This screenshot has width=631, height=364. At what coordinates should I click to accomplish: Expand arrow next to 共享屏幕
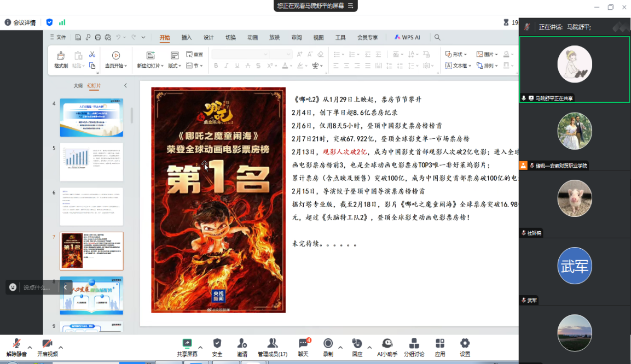[200, 348]
